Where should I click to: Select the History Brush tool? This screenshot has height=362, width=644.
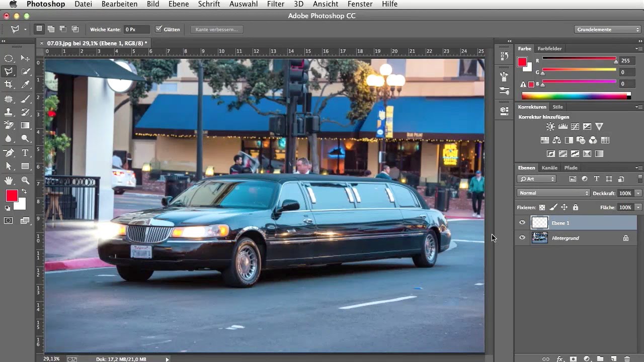click(x=25, y=112)
